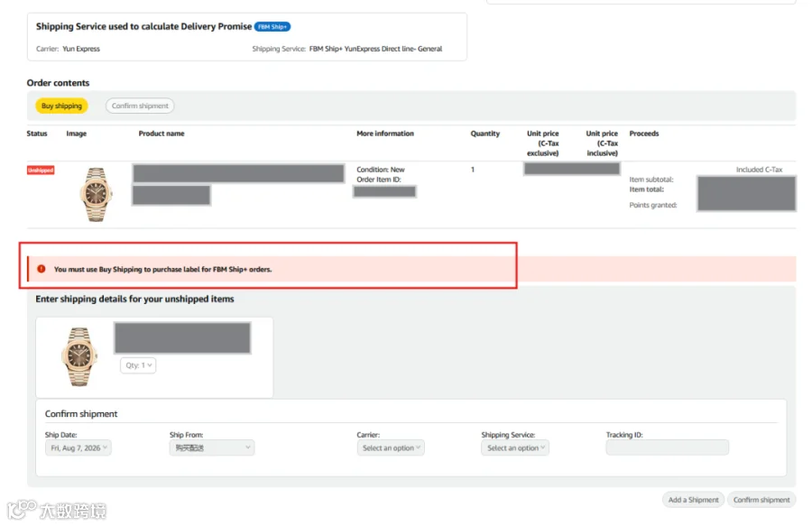Screen dimensions: 812x526
Task: Click the 'Product name' column header
Action: [x=161, y=134]
